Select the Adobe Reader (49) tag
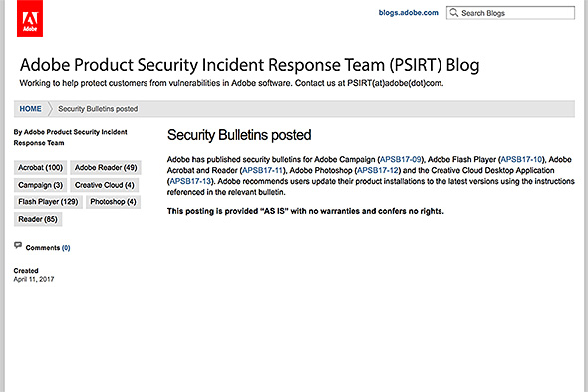Viewport: 588px width, 392px height. 106,168
